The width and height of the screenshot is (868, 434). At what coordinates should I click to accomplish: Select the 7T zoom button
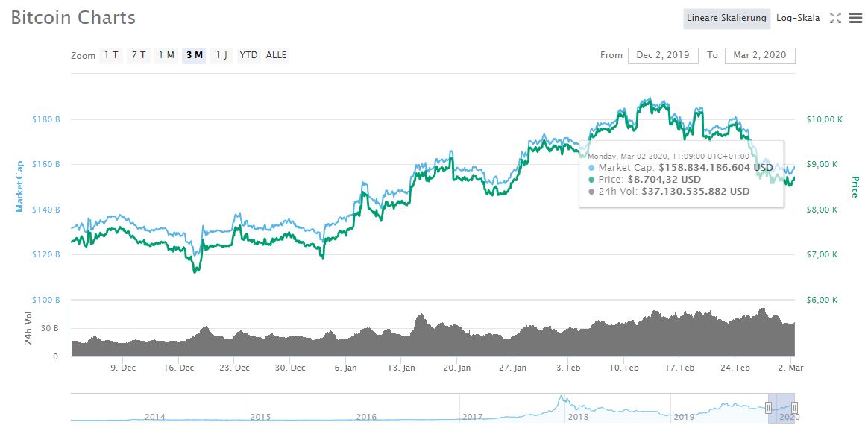click(x=137, y=54)
